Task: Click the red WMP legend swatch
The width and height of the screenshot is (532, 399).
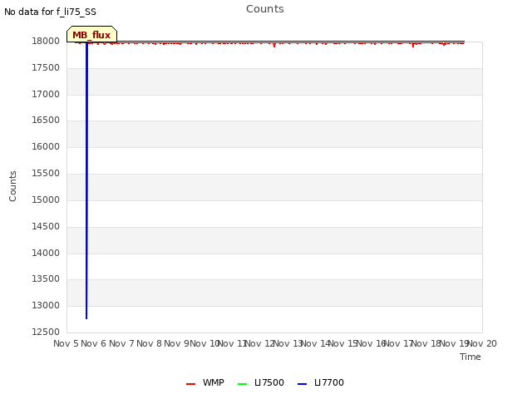Action: (x=190, y=384)
